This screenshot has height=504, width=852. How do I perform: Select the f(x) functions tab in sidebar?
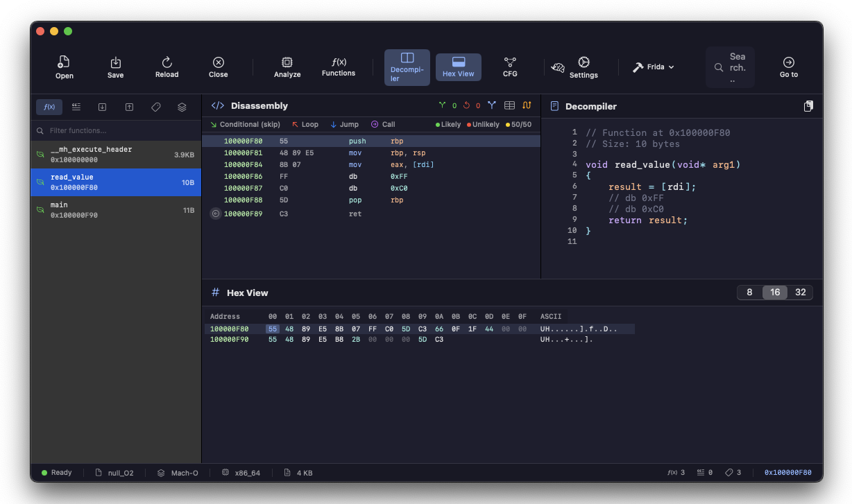tap(49, 106)
